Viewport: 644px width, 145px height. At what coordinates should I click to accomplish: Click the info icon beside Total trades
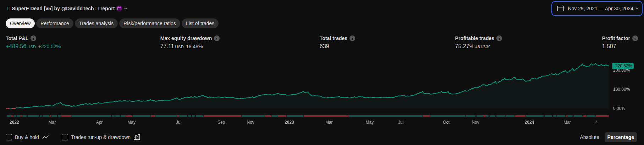pyautogui.click(x=352, y=38)
